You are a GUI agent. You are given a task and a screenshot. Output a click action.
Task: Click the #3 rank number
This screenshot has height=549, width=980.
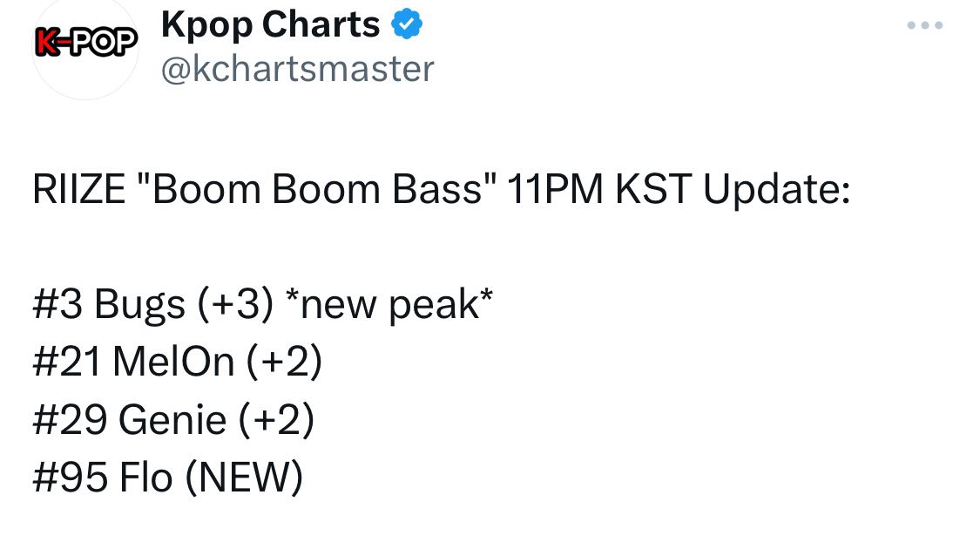click(x=57, y=304)
